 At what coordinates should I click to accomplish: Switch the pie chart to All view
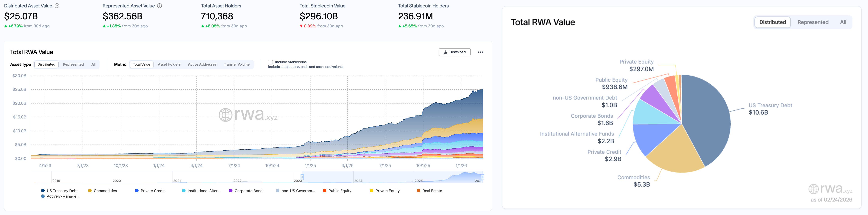coord(843,22)
